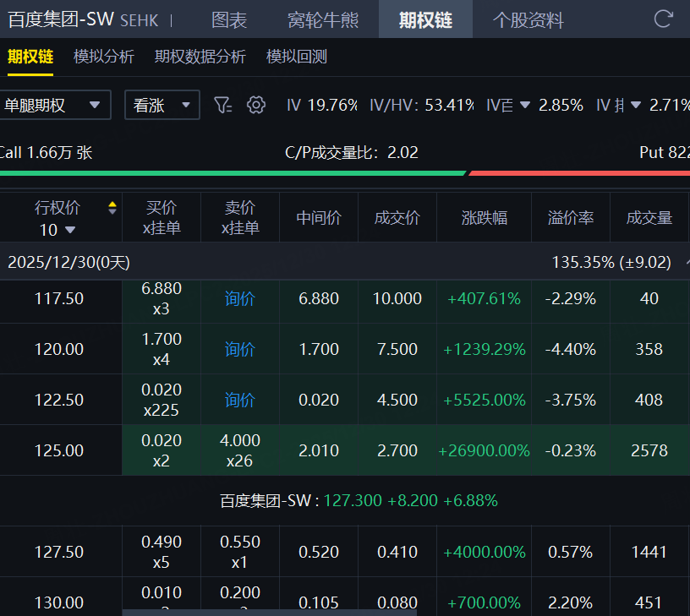Open the 单腿期权 strategy dropdown
The height and width of the screenshot is (616, 690).
click(x=55, y=105)
